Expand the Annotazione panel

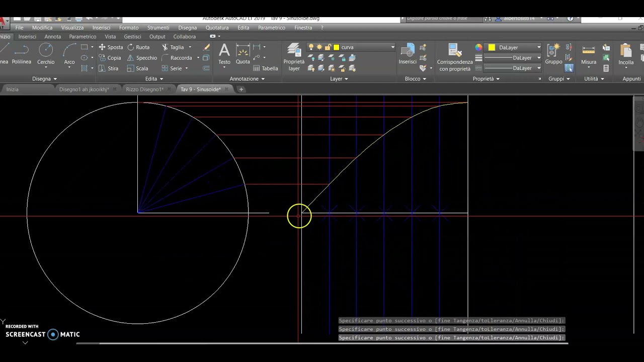pos(248,79)
